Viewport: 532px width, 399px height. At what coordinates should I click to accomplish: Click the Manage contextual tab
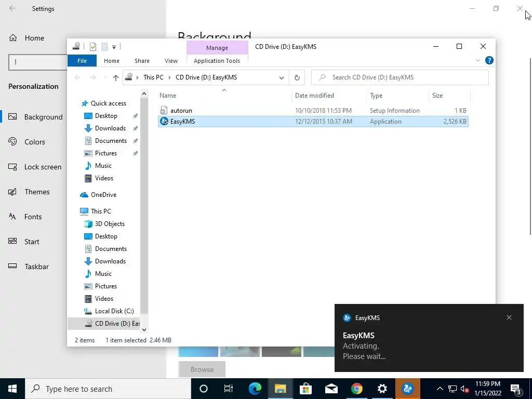pos(217,48)
